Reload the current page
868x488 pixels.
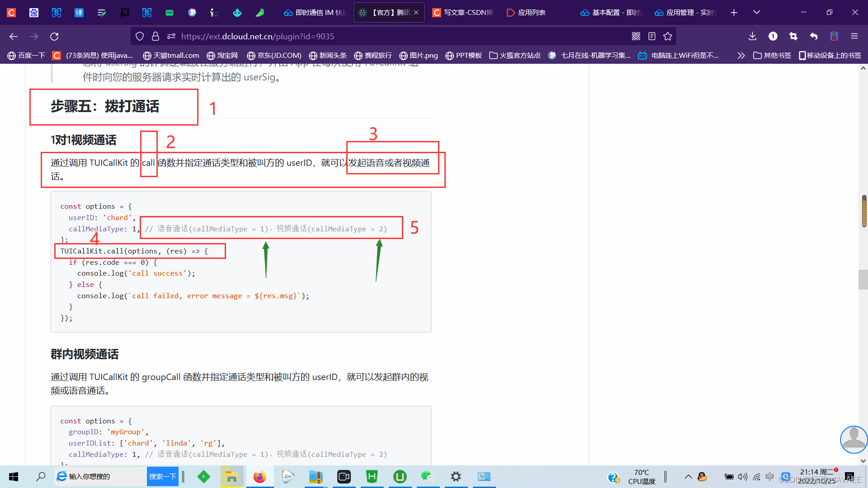pos(54,36)
